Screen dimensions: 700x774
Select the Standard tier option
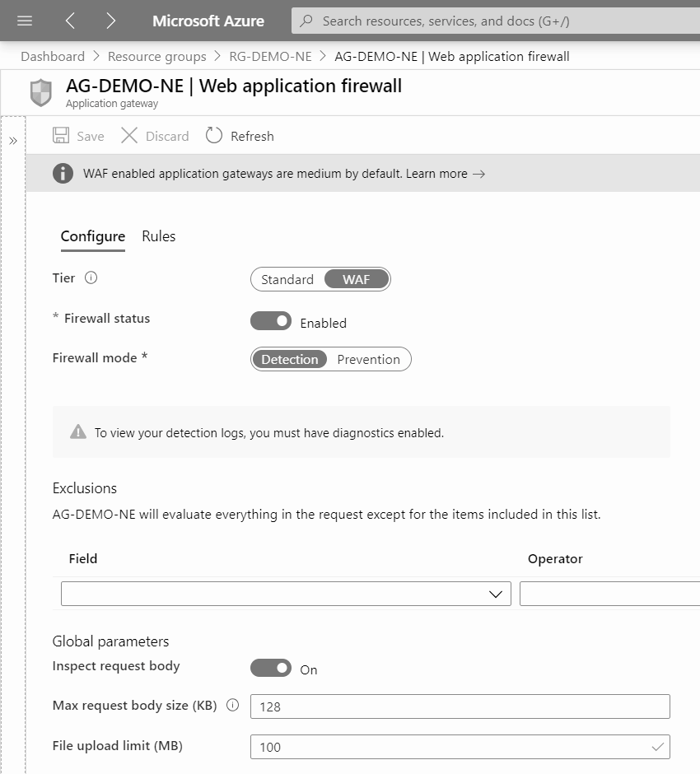[287, 280]
